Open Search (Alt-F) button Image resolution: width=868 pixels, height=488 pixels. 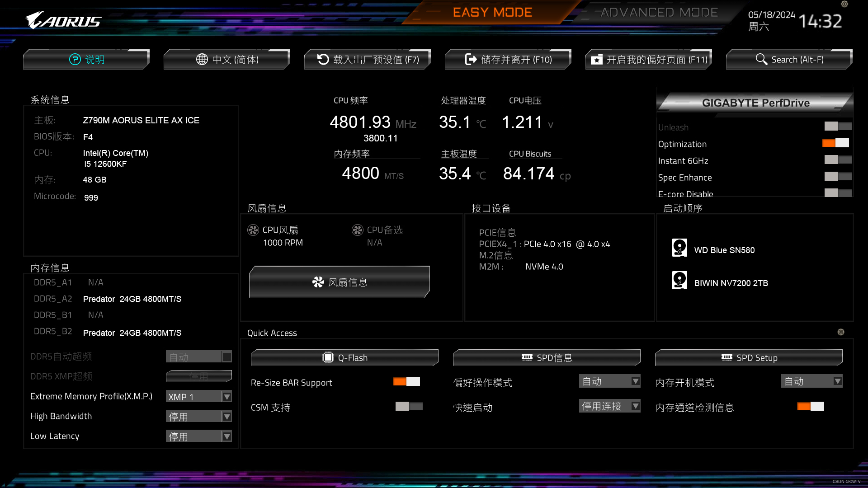(789, 60)
